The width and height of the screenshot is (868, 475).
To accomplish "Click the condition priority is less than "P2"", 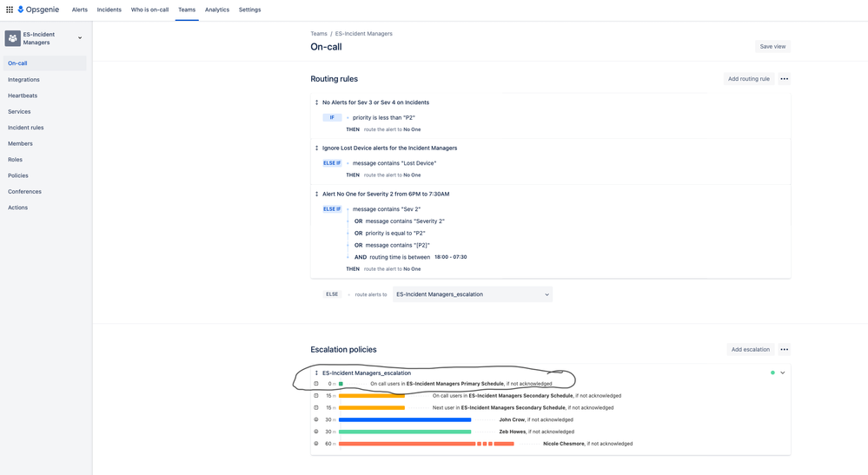I will coord(384,118).
